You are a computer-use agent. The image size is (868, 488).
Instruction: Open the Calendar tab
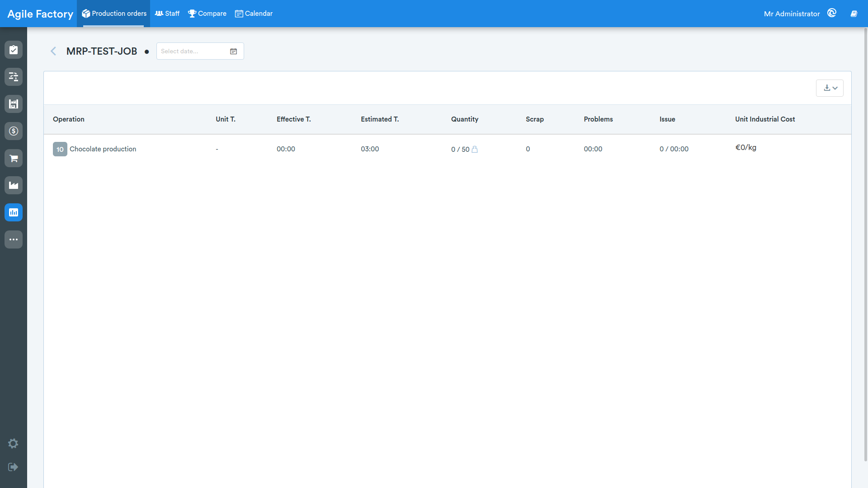254,14
